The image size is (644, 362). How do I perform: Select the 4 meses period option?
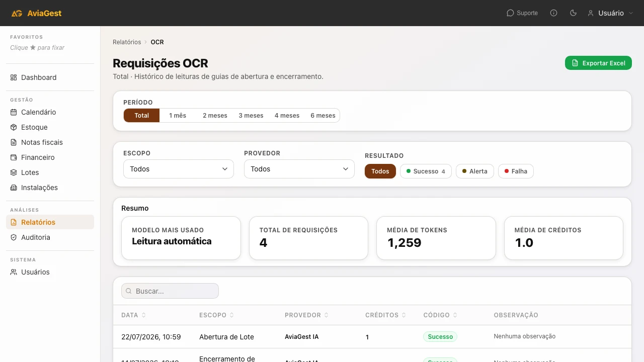coord(287,116)
